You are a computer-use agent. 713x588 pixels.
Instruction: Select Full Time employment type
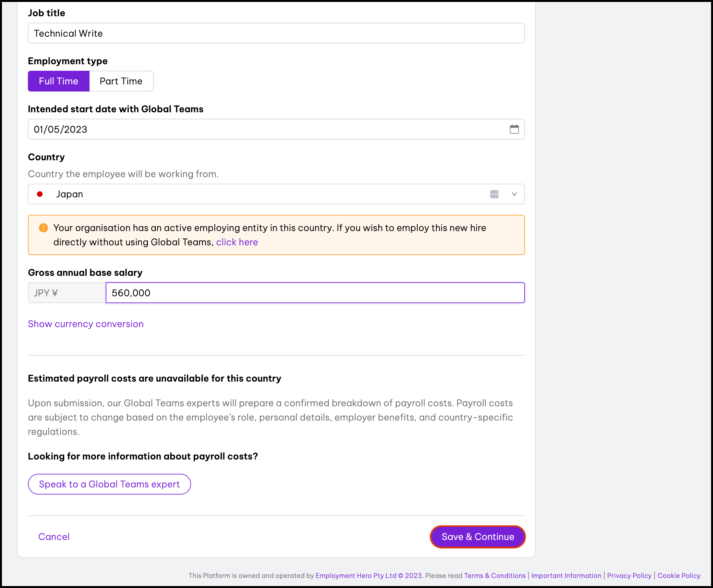click(x=59, y=81)
